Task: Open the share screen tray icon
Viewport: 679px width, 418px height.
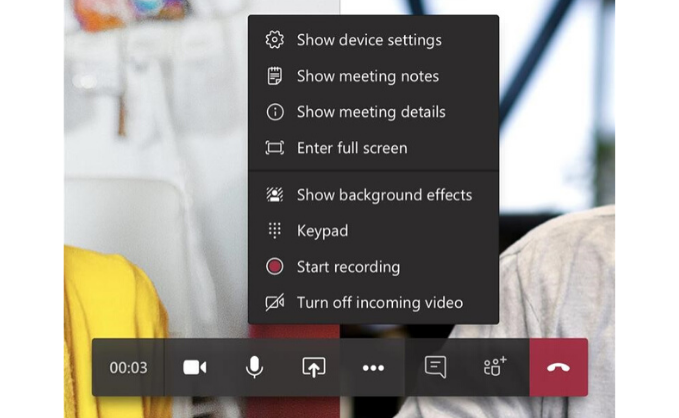Action: click(314, 368)
